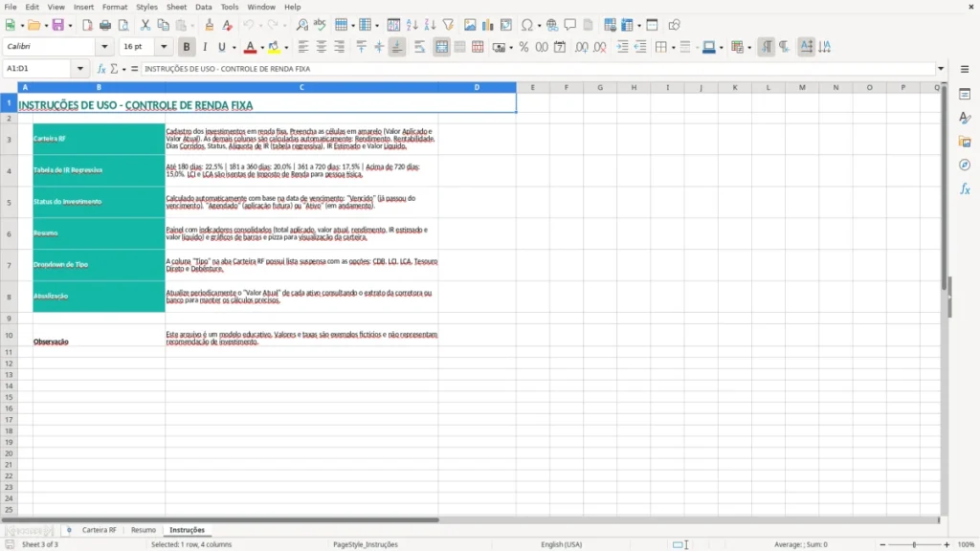Switch to Carteira RF sheet tab
This screenshot has width=980, height=551.
click(99, 530)
